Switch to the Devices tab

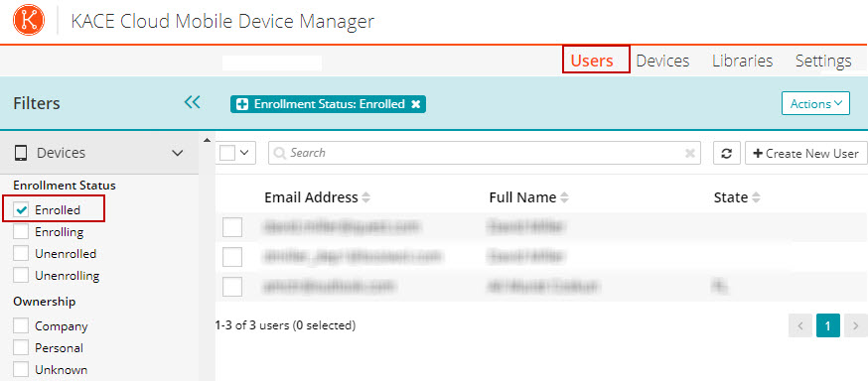[x=662, y=61]
